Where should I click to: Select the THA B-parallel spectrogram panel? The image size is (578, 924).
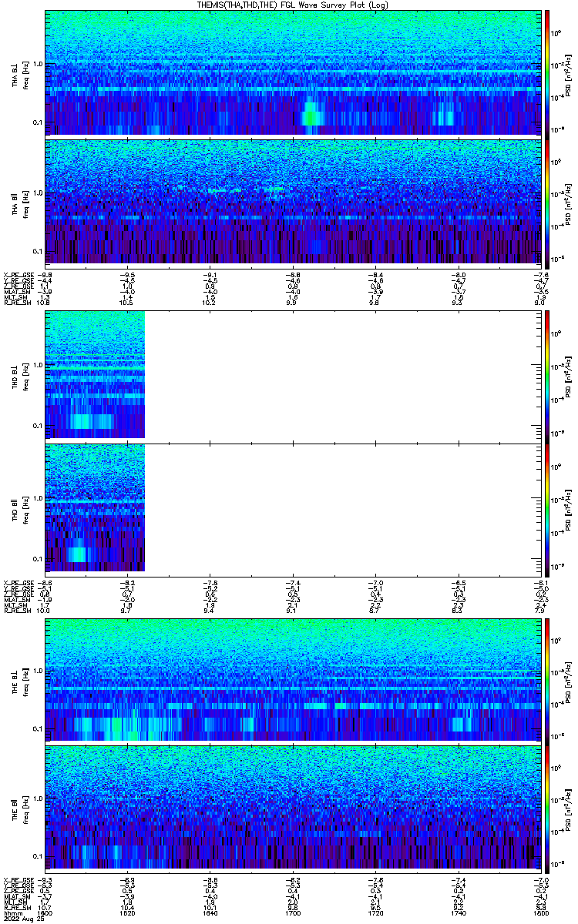coord(292,200)
